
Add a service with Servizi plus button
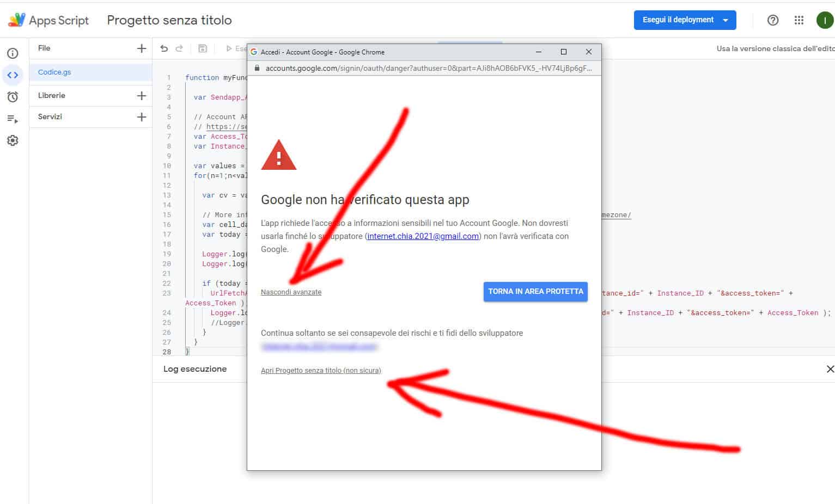click(142, 117)
